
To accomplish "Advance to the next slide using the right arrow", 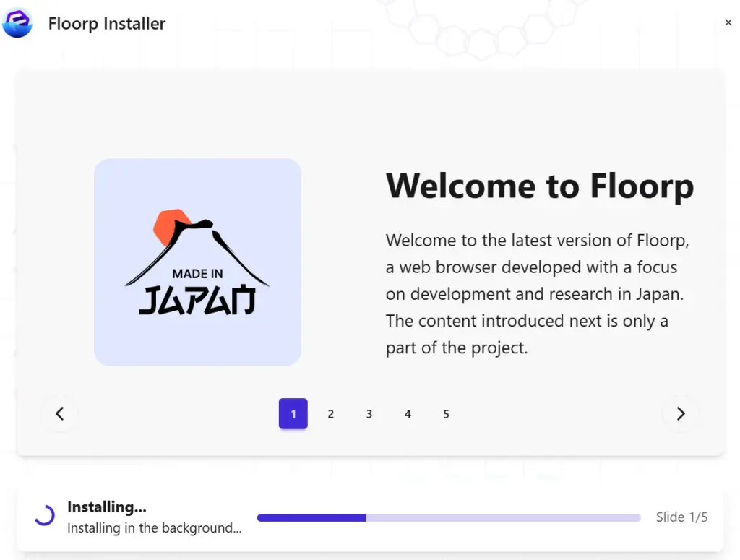I will (x=680, y=413).
